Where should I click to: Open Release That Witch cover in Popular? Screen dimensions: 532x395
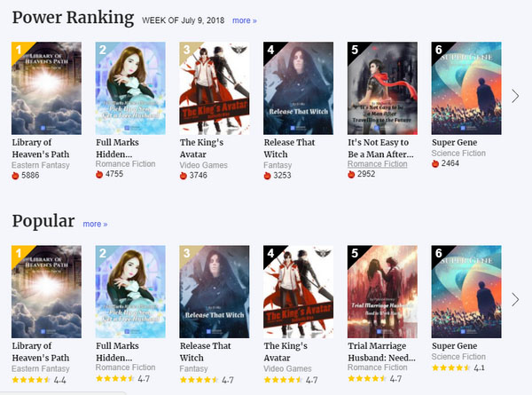click(x=215, y=292)
